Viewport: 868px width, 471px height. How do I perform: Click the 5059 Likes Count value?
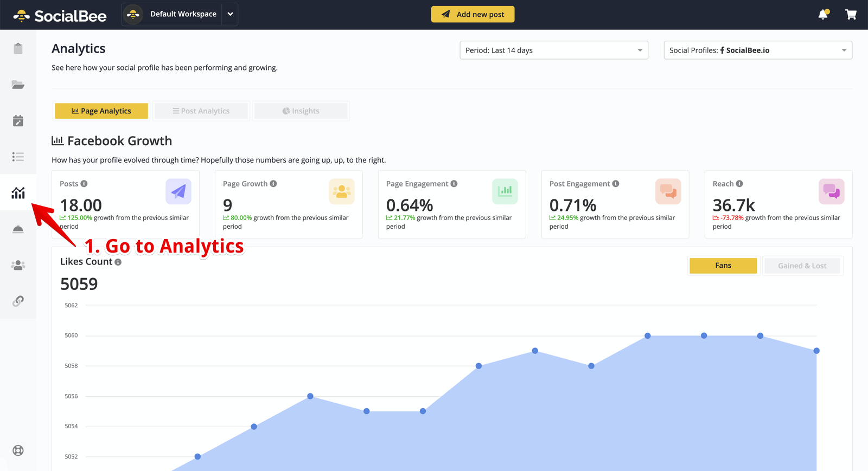(x=79, y=284)
